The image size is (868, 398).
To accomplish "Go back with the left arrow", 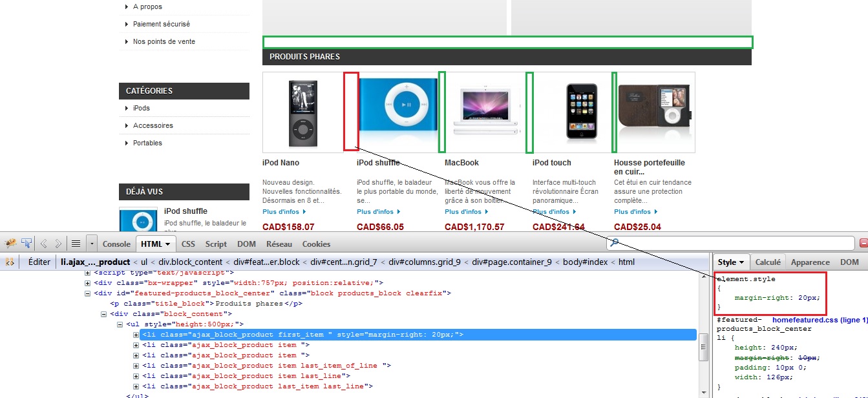I will [44, 244].
